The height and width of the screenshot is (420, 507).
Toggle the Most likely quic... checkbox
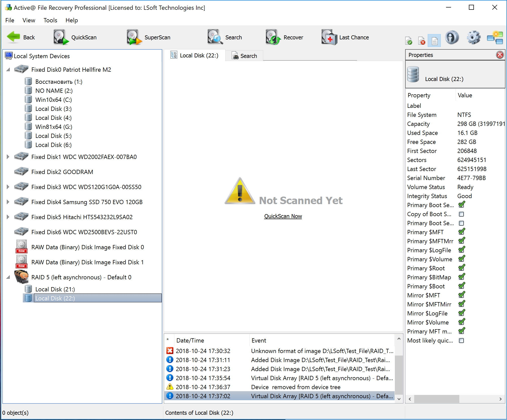[x=461, y=341]
